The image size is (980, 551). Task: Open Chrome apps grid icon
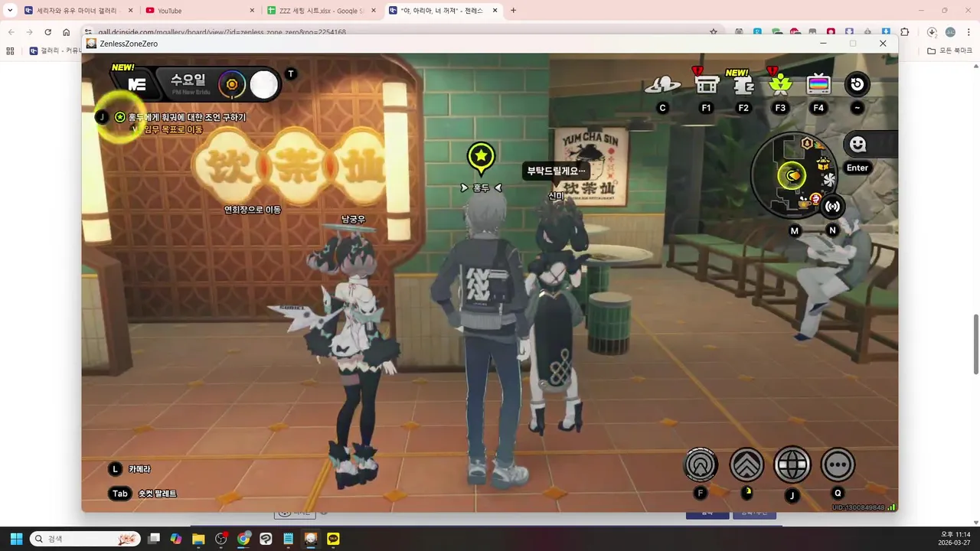[x=10, y=51]
